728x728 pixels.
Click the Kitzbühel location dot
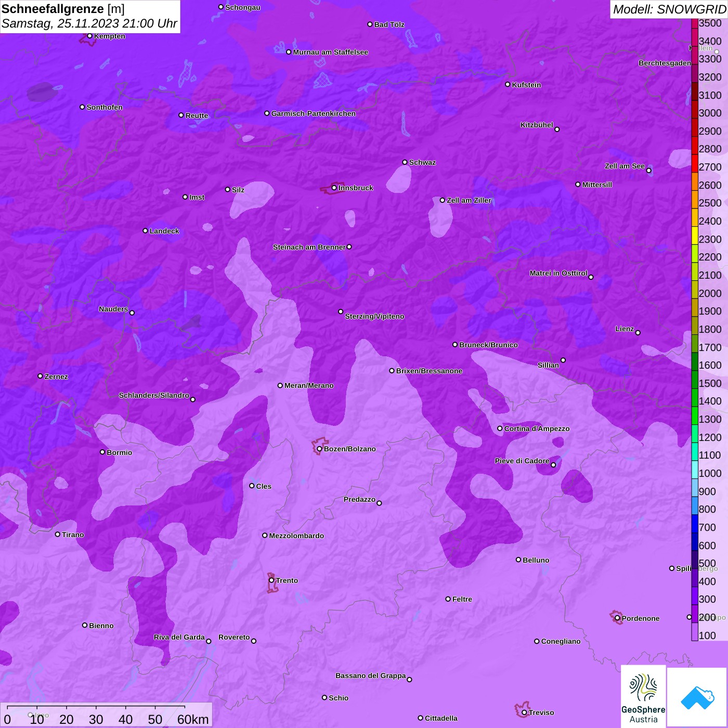click(x=557, y=129)
